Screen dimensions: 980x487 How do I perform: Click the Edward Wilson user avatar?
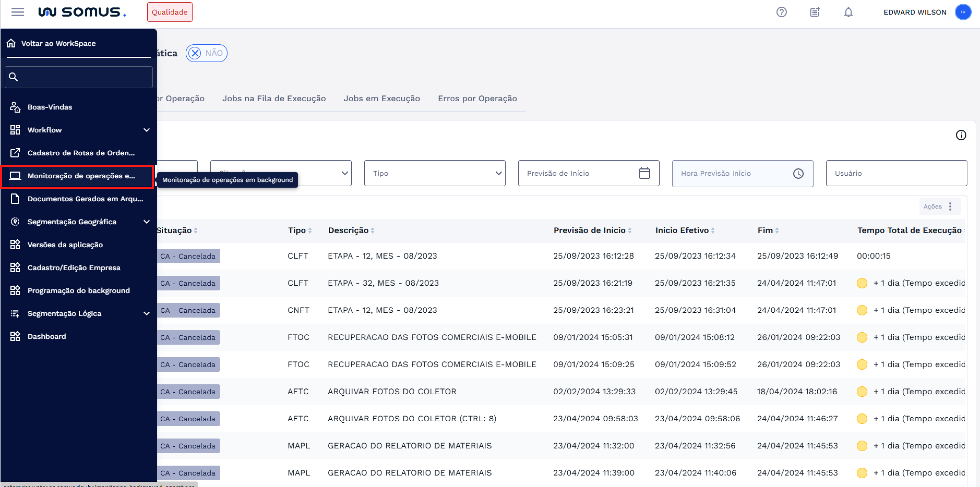tap(962, 12)
